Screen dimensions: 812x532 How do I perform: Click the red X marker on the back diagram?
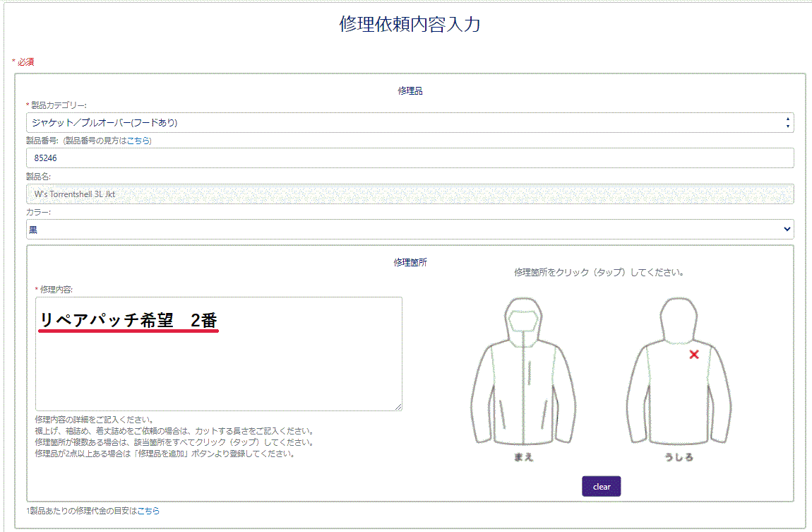click(694, 355)
